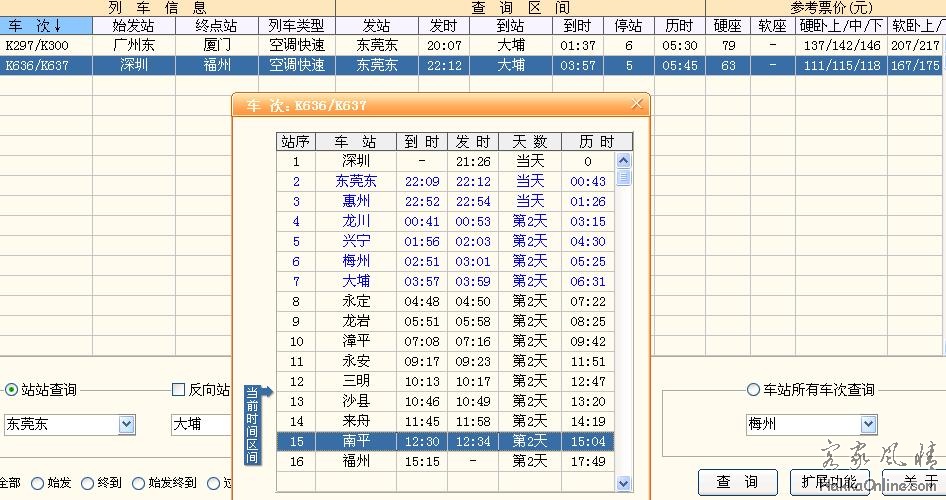Select the 站站查询 radio button
This screenshot has width=946, height=500.
(12, 390)
